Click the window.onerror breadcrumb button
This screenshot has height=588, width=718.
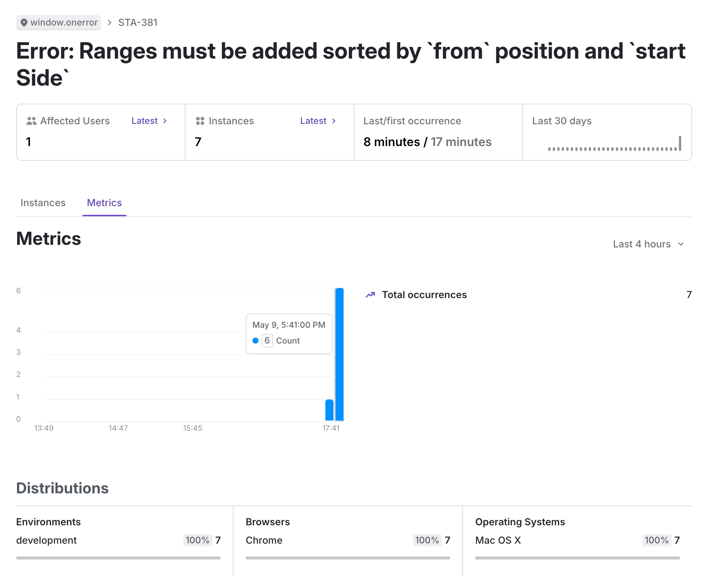pyautogui.click(x=59, y=23)
